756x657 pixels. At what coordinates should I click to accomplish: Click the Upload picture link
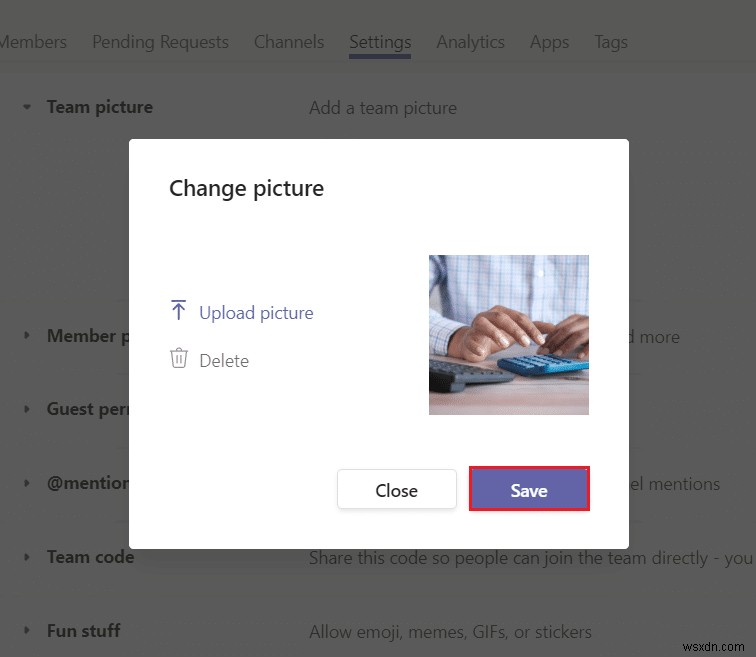point(256,313)
